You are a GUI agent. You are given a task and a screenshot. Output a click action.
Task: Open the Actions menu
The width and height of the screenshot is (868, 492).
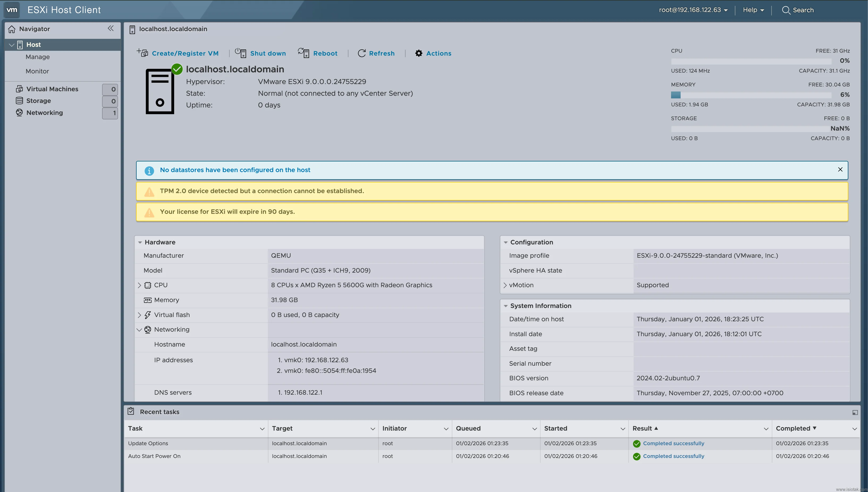[x=433, y=53]
